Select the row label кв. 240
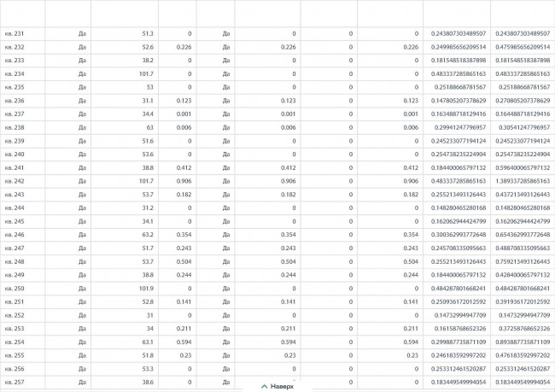The image size is (555, 392). (x=15, y=155)
